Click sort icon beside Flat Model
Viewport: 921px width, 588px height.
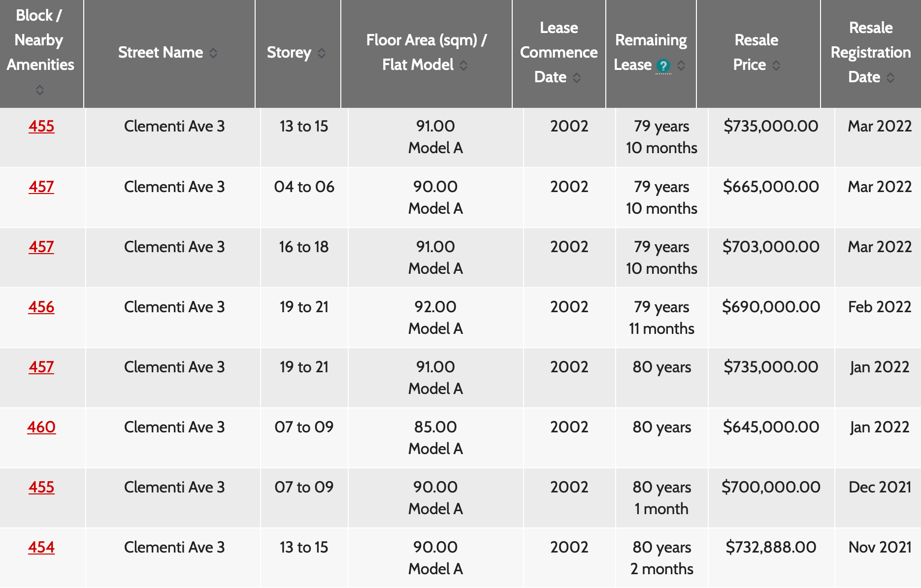click(463, 65)
